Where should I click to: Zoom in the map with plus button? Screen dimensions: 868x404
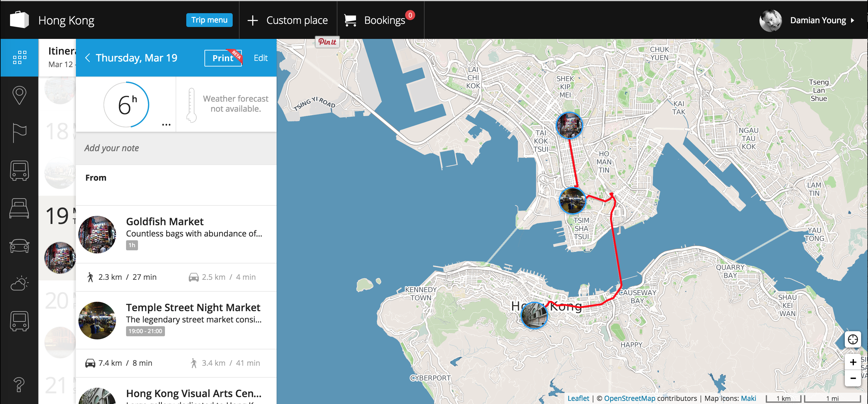coord(853,362)
